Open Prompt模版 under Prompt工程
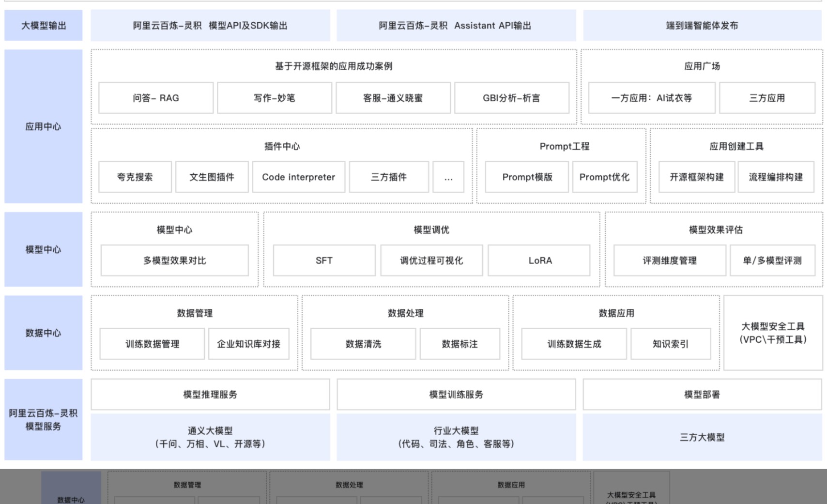The width and height of the screenshot is (827, 504). [526, 177]
